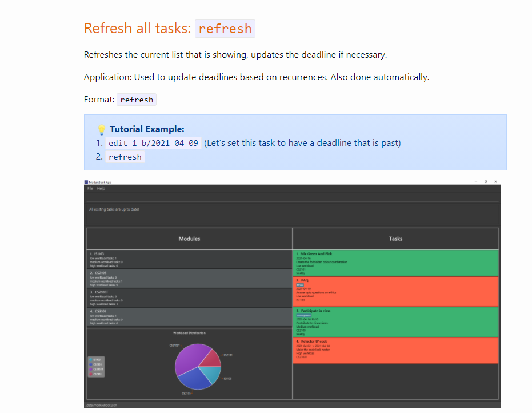This screenshot has height=413, width=532.
Task: Click the 'refresh' code label in the heading
Action: click(x=225, y=29)
